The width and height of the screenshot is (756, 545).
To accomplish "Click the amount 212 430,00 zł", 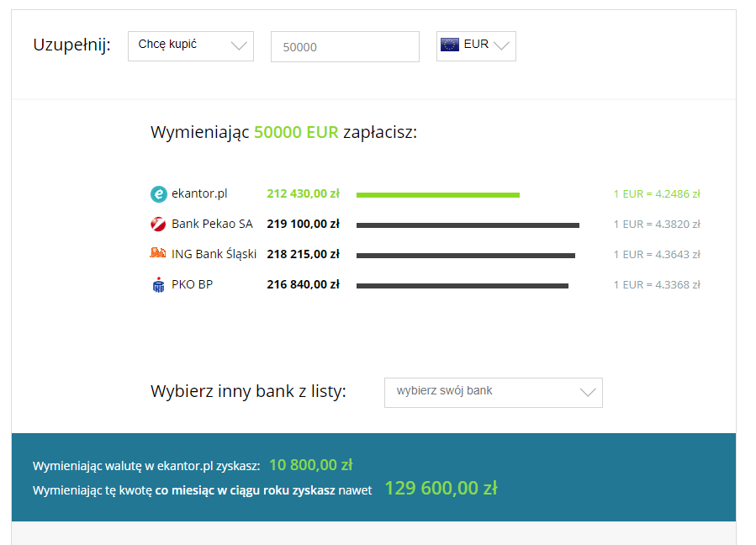I will click(304, 193).
